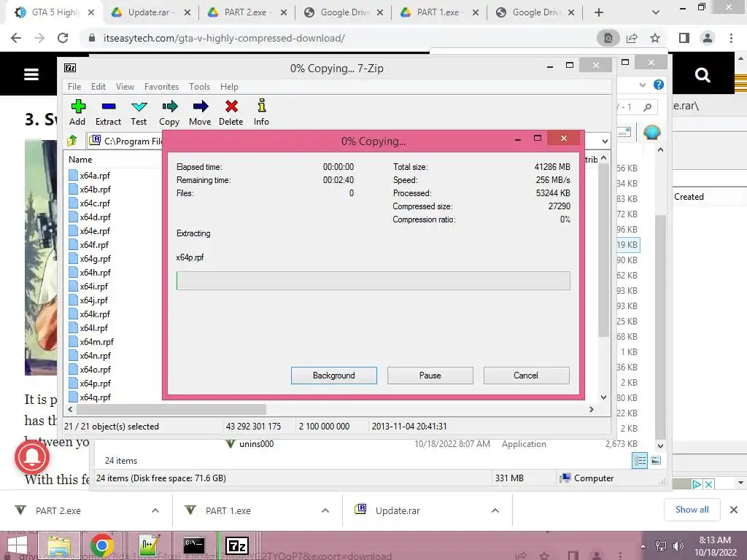Image resolution: width=747 pixels, height=560 pixels.
Task: Switch to the PART 2.exe browser tab
Action: (x=247, y=12)
